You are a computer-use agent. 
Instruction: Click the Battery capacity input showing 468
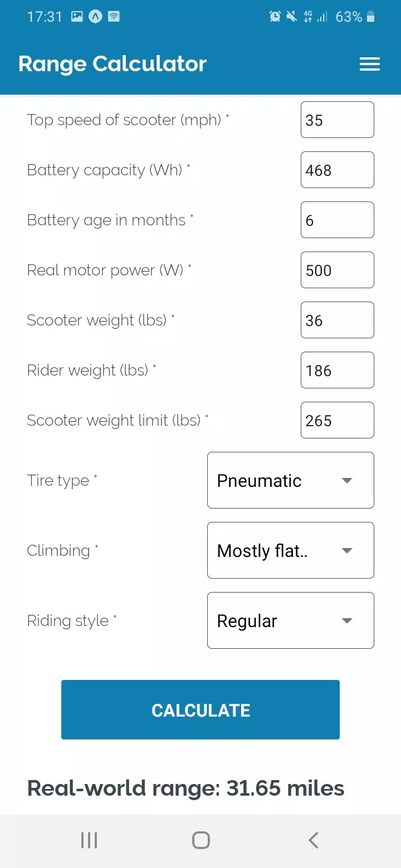[x=337, y=170]
